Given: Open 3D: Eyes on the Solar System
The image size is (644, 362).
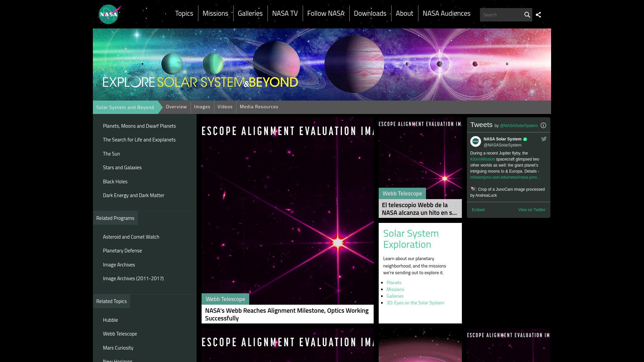Looking at the screenshot, I should coord(415,303).
